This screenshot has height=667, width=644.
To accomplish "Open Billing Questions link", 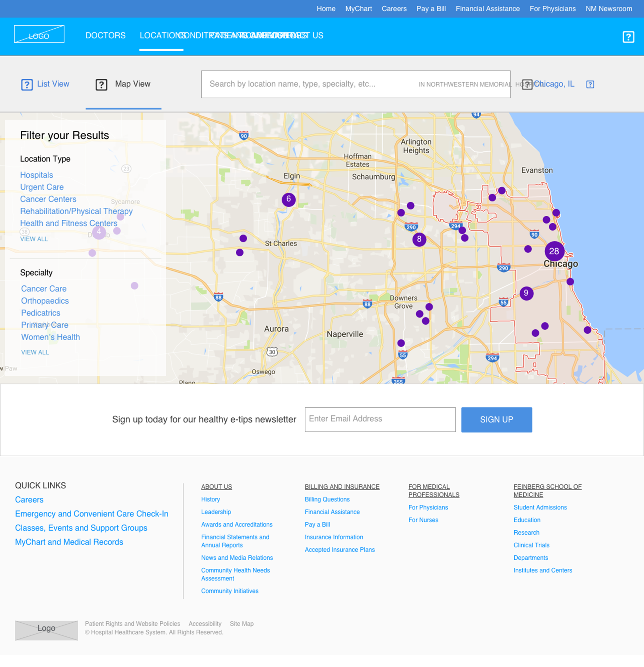I will pos(327,499).
